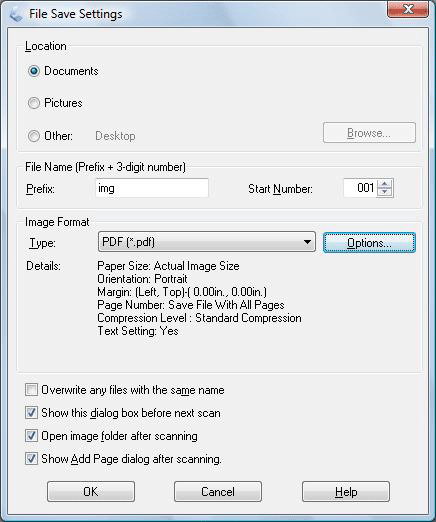Image resolution: width=436 pixels, height=522 pixels.
Task: Click the Start Number value field
Action: [360, 188]
